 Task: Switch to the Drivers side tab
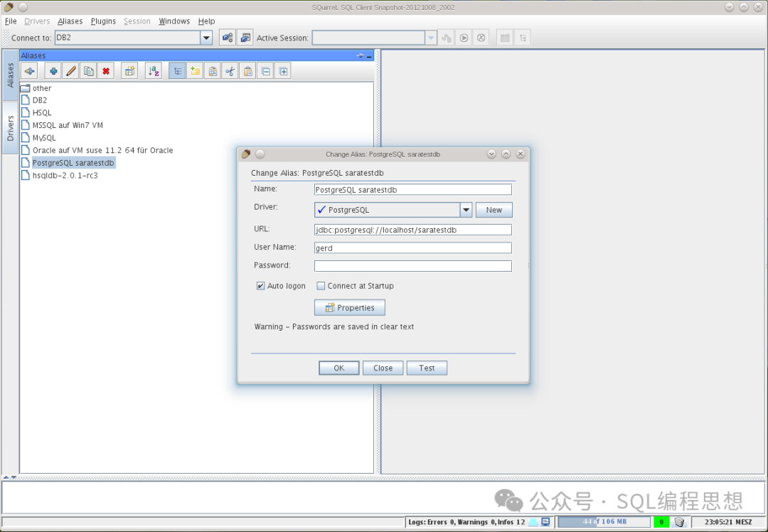tap(11, 128)
